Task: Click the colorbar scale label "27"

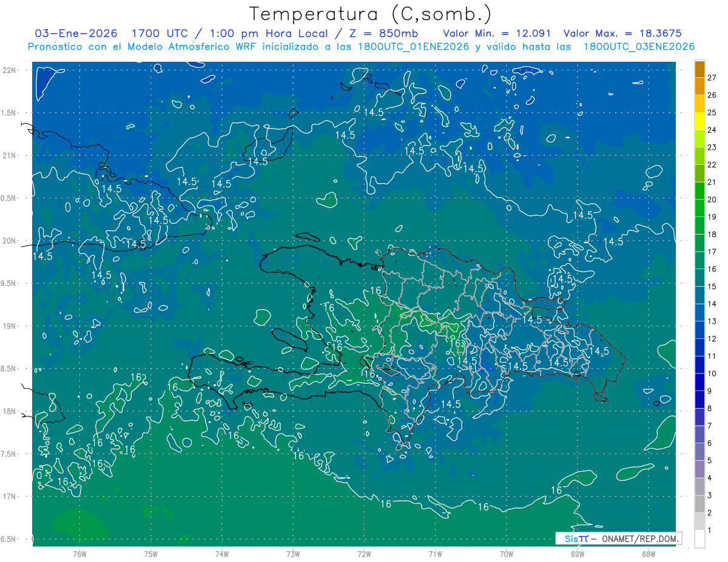Action: 712,78
